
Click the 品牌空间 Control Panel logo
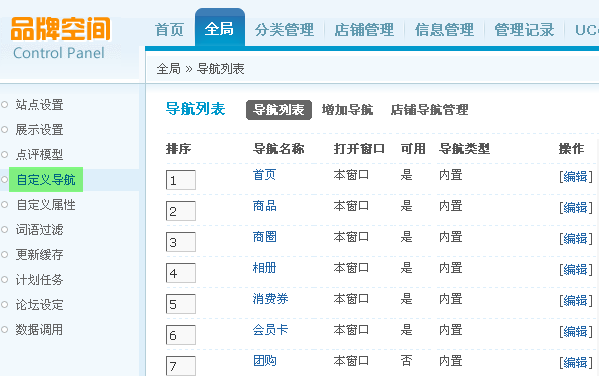coord(60,39)
